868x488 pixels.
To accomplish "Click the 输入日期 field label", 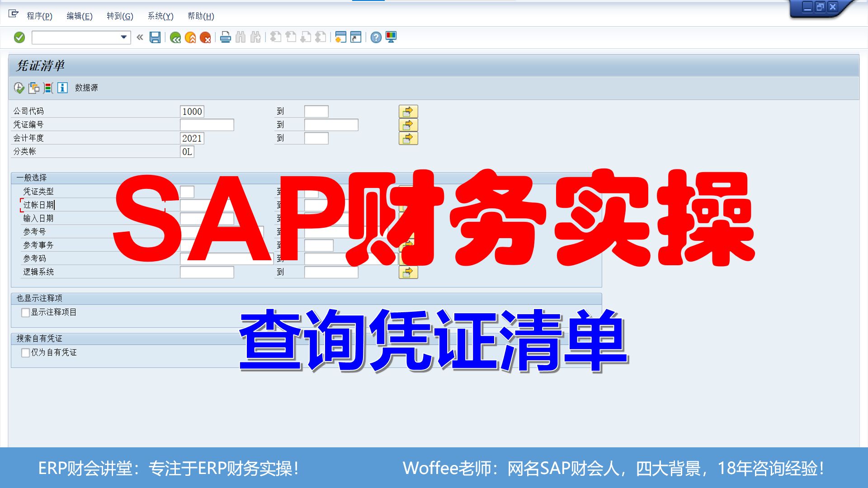I will pyautogui.click(x=38, y=219).
